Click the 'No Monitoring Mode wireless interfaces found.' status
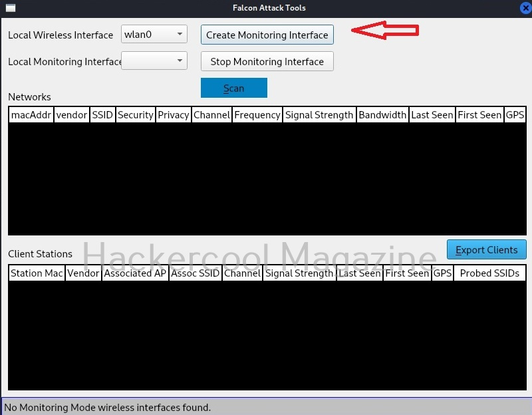 [107, 407]
